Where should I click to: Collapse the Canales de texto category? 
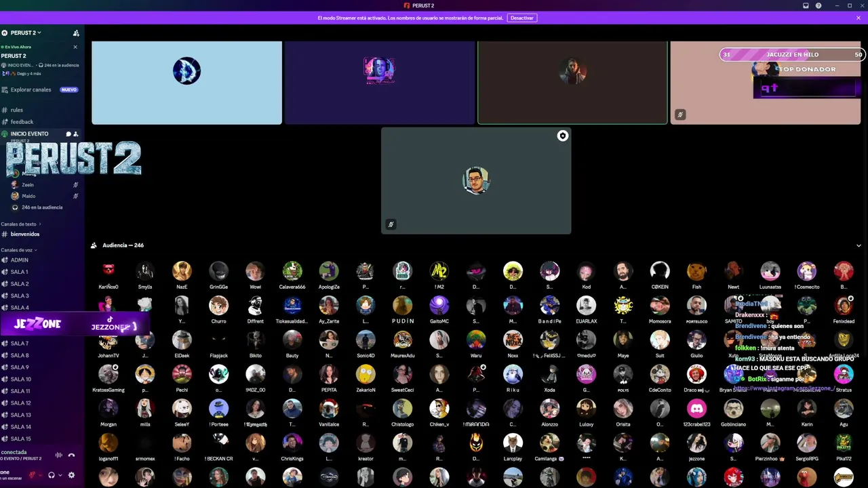[20, 224]
